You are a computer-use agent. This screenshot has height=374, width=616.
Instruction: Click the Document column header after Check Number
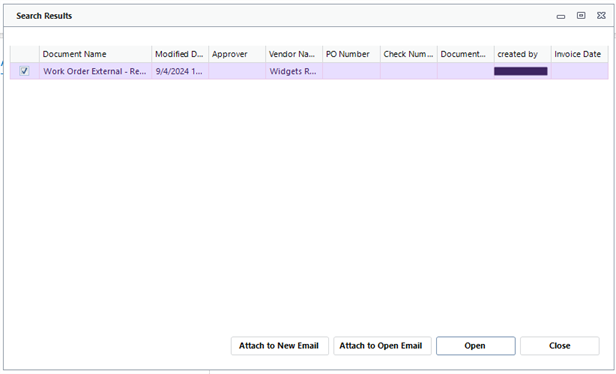click(x=466, y=54)
